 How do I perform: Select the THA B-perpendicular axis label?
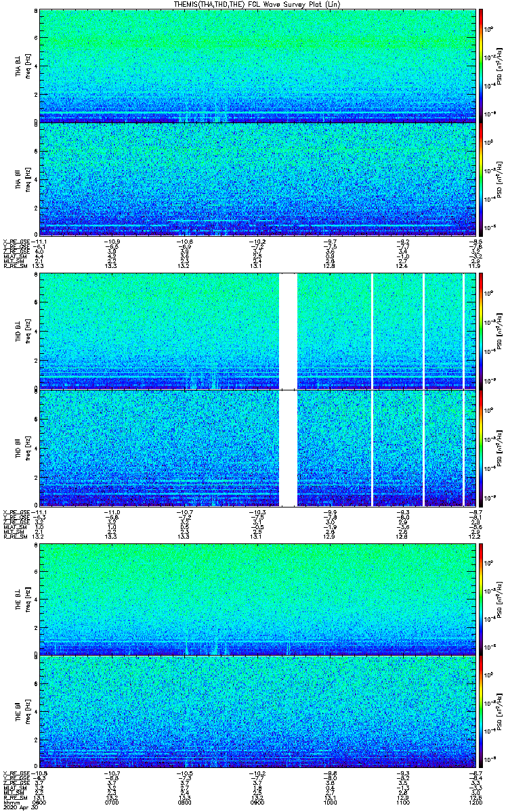tap(20, 66)
